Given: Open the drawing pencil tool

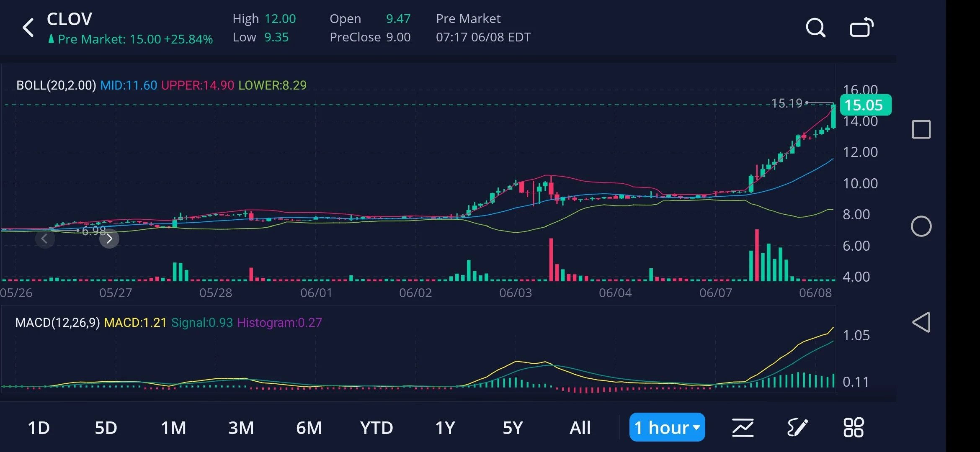Looking at the screenshot, I should tap(797, 427).
